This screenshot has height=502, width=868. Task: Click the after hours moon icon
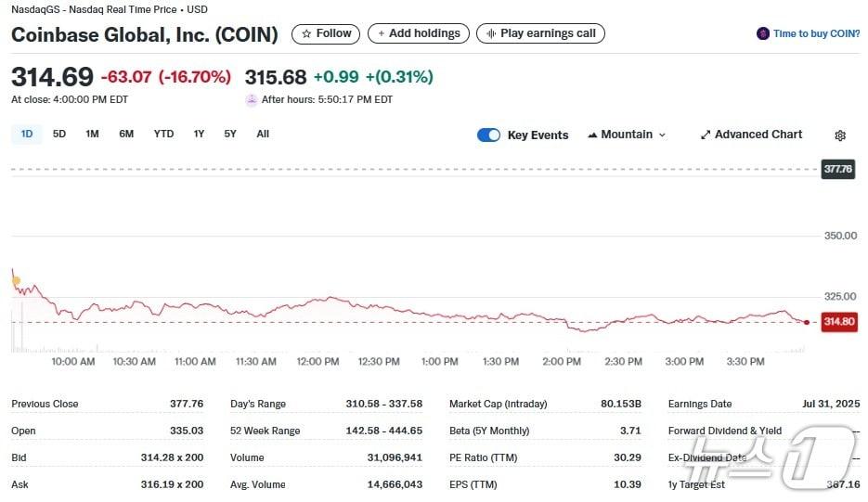(252, 100)
